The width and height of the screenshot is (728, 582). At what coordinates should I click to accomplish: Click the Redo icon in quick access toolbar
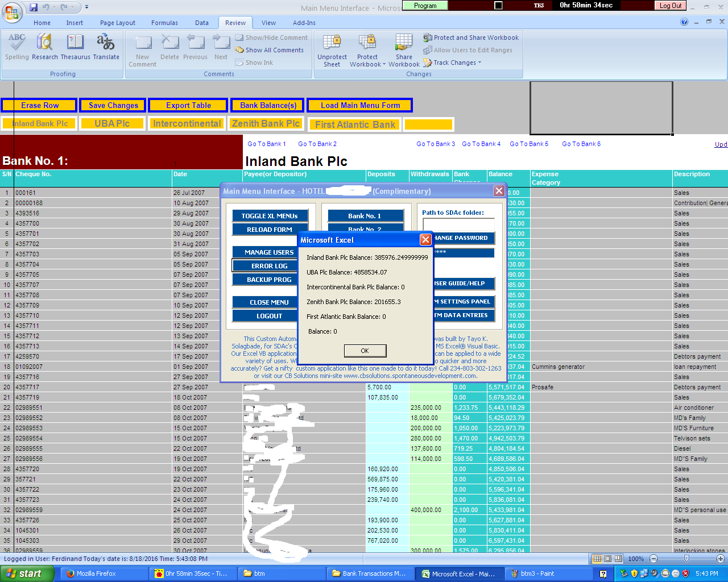click(64, 7)
